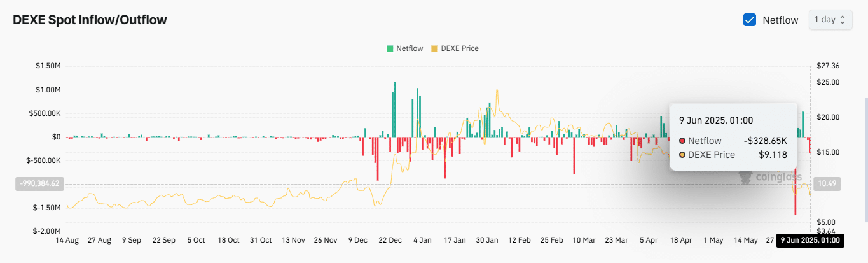
Task: Click the -990,384.62 crosshair value label
Action: point(39,183)
